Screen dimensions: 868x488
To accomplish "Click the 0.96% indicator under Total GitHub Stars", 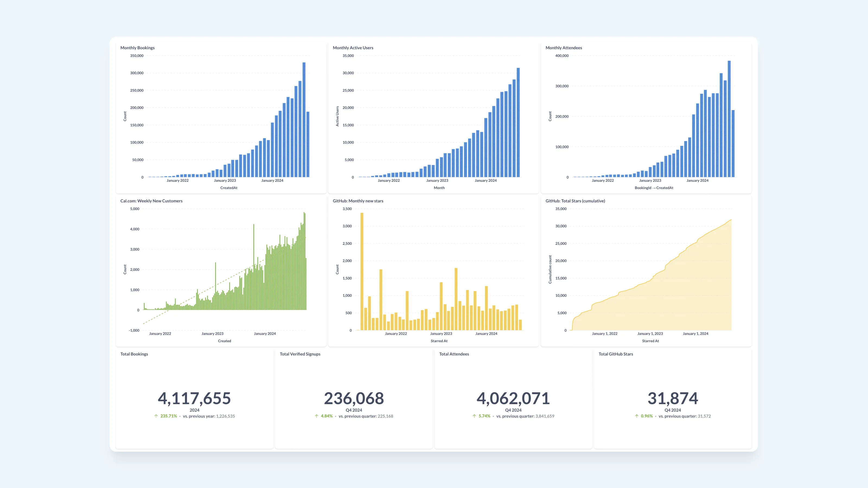I will pyautogui.click(x=647, y=416).
